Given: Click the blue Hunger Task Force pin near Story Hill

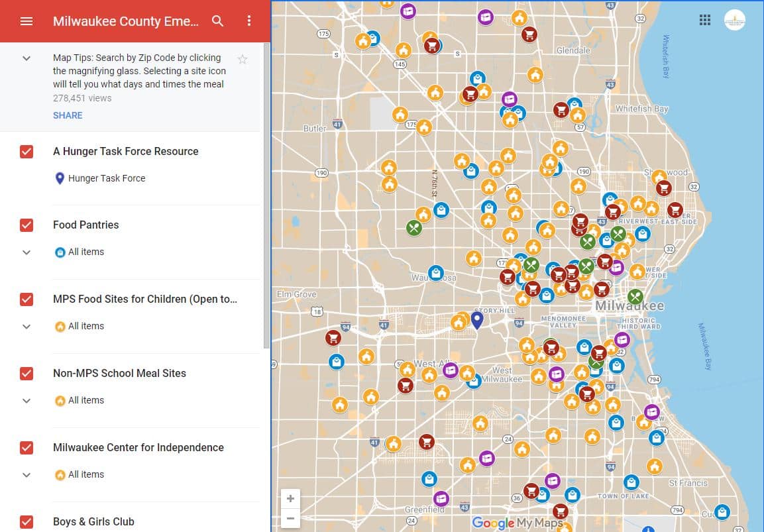Looking at the screenshot, I should point(477,319).
